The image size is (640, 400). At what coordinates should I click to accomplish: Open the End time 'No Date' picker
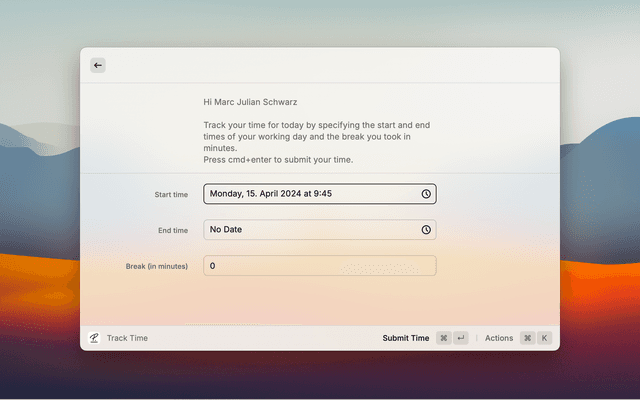pos(310,230)
